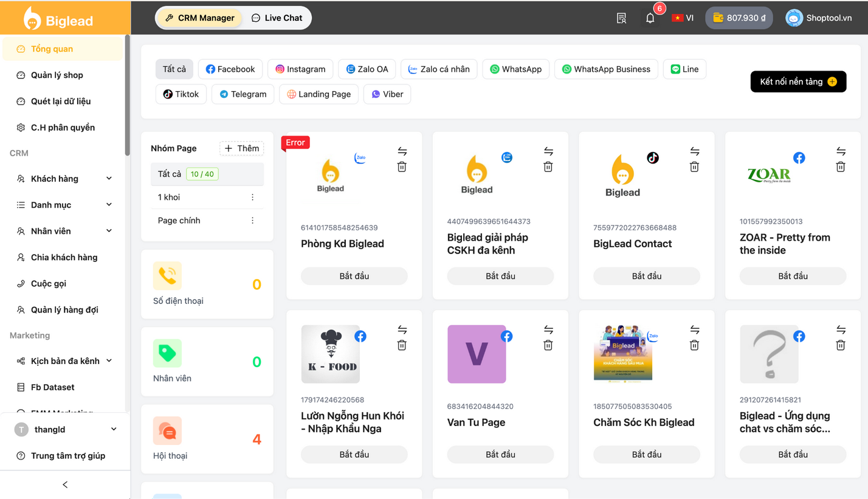
Task: Open the 807.930 đ wallet balance
Action: tap(739, 18)
